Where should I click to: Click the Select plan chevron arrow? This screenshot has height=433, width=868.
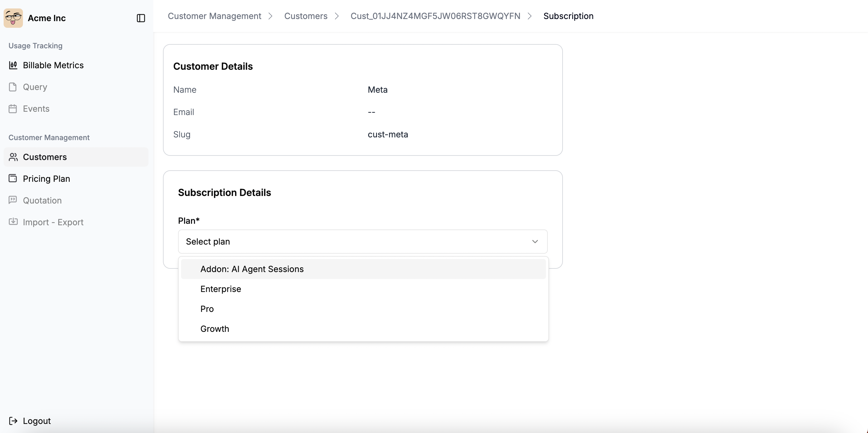point(535,242)
